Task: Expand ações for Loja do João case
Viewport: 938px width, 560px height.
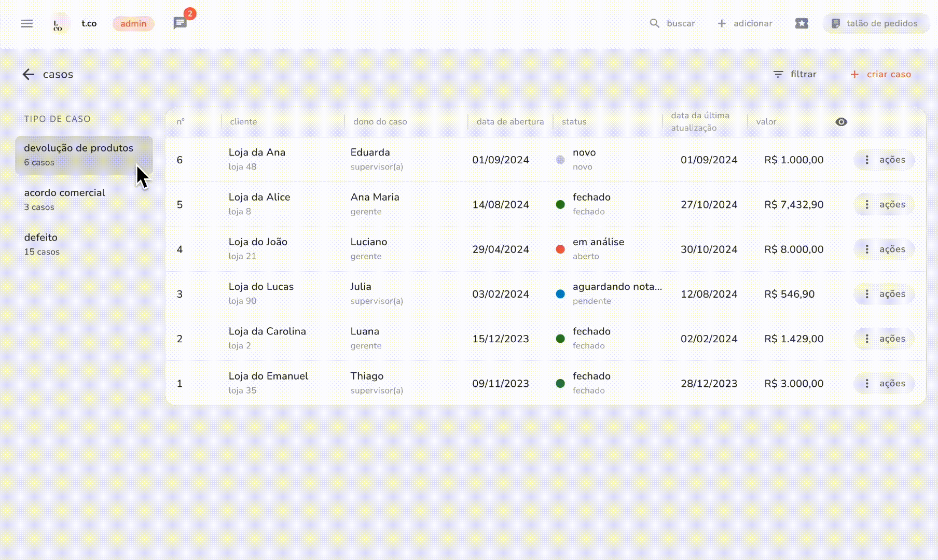Action: pos(884,249)
